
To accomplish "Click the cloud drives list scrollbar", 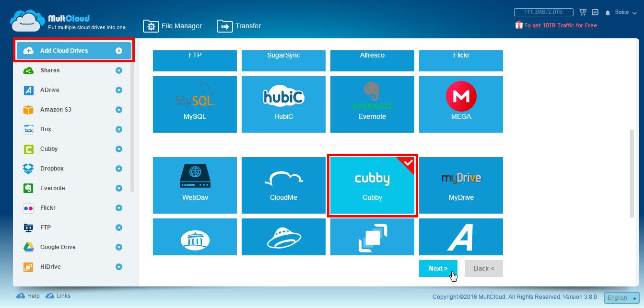I will coord(632,173).
